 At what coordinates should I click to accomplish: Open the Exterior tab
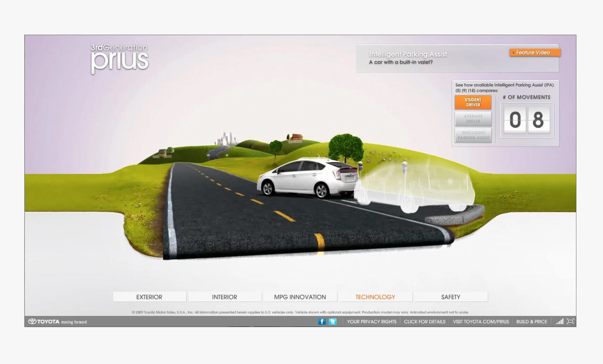click(149, 297)
